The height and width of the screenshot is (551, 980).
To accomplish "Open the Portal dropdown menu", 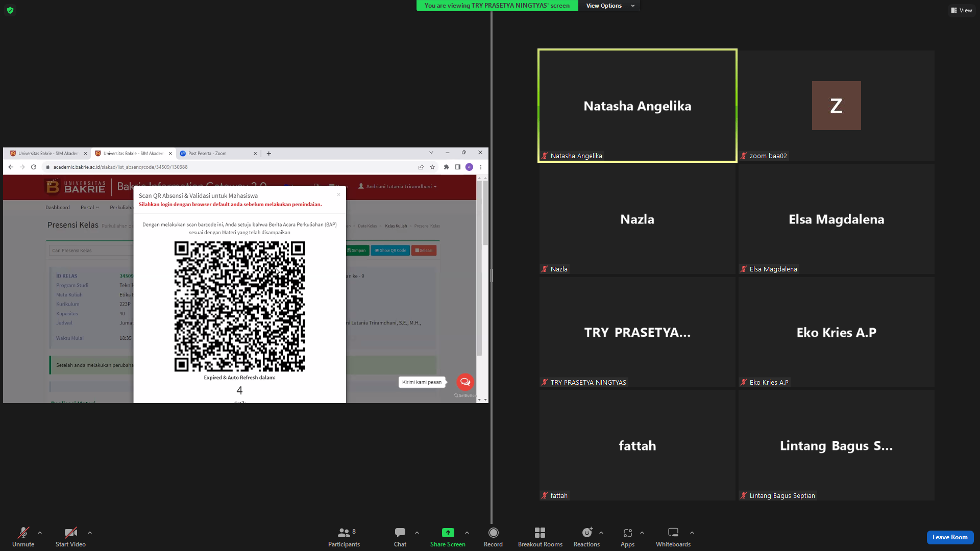I will click(90, 208).
